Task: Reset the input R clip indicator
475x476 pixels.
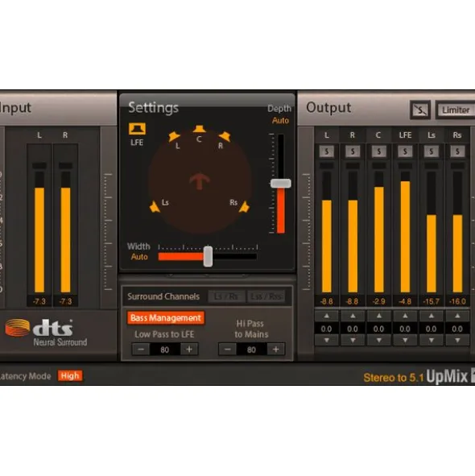Action: 65,165
